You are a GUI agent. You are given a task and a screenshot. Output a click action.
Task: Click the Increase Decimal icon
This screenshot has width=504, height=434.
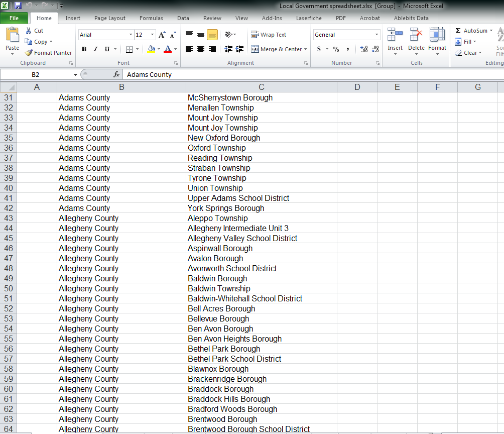(364, 49)
